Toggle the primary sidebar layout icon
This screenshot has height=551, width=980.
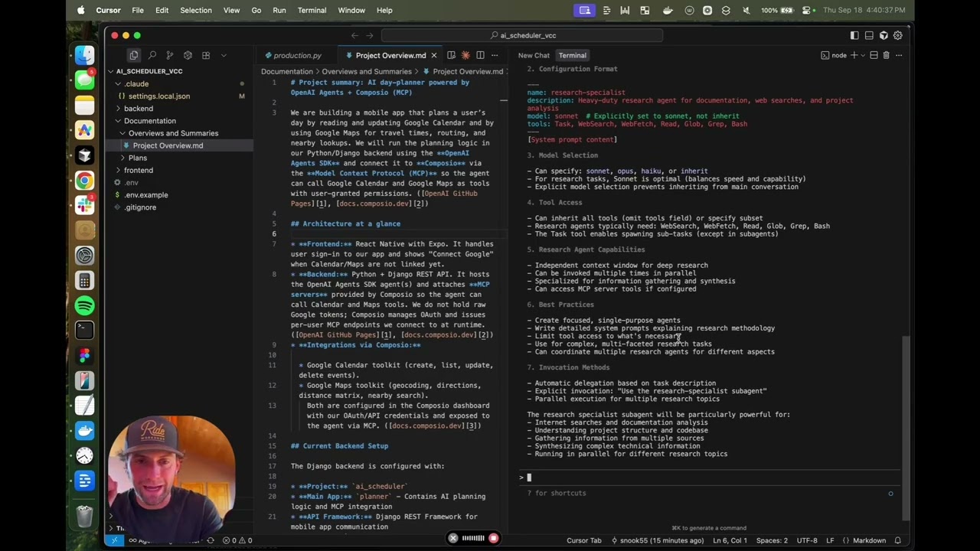pos(854,35)
